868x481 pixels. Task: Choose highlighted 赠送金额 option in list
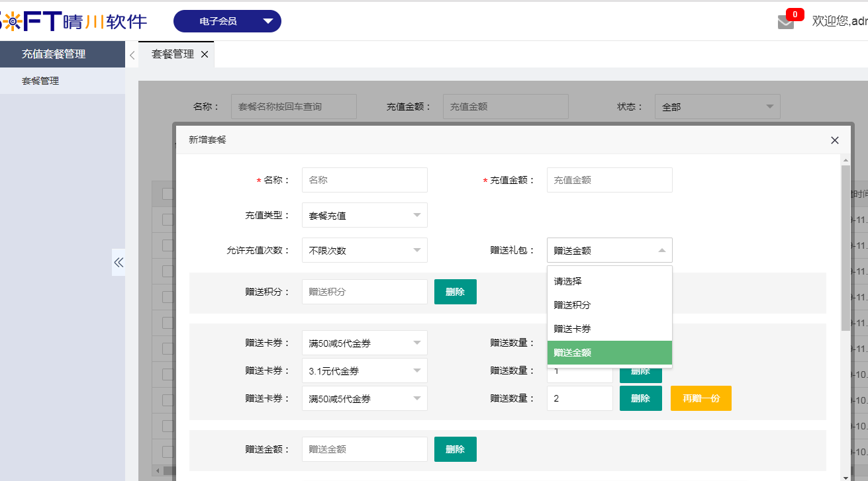pyautogui.click(x=609, y=353)
